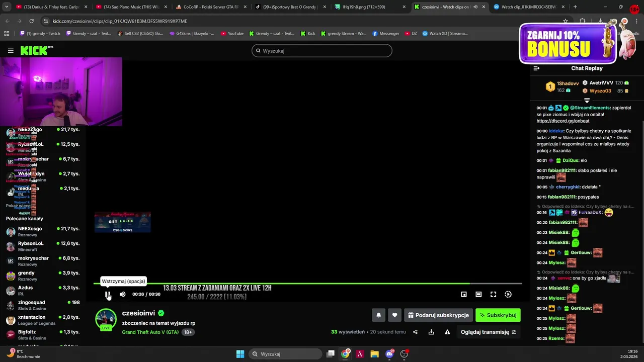Download the clip with the download icon
The image size is (644, 362).
pos(431,332)
